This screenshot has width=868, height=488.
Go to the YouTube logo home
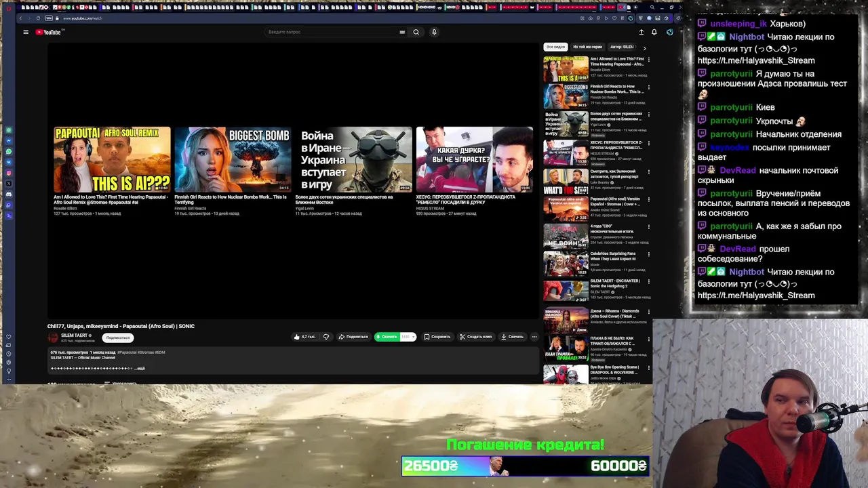[x=48, y=32]
